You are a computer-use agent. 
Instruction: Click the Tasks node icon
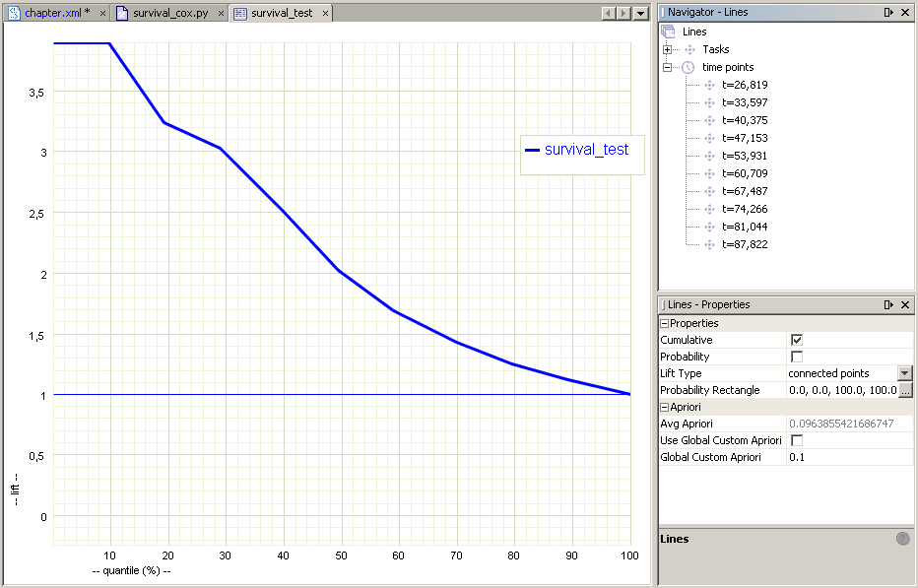point(689,50)
